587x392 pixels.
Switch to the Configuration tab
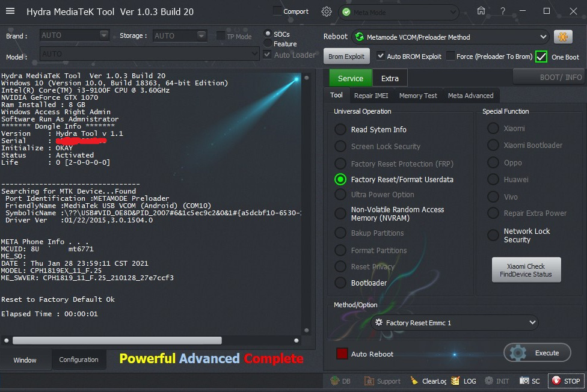point(79,360)
